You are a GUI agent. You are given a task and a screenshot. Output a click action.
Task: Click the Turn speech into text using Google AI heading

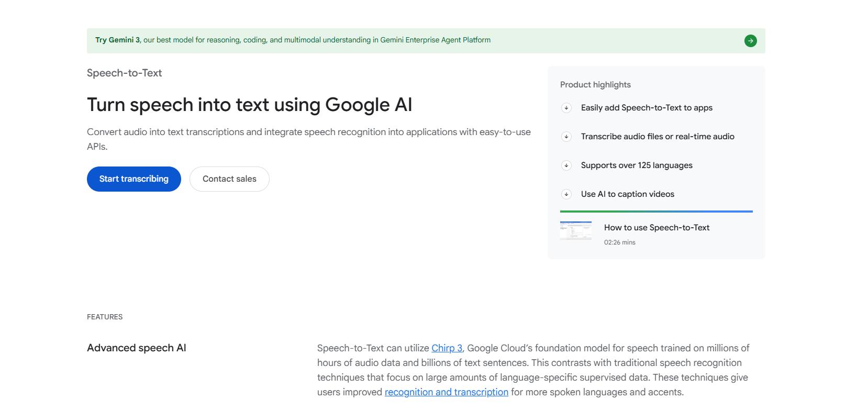(x=249, y=105)
